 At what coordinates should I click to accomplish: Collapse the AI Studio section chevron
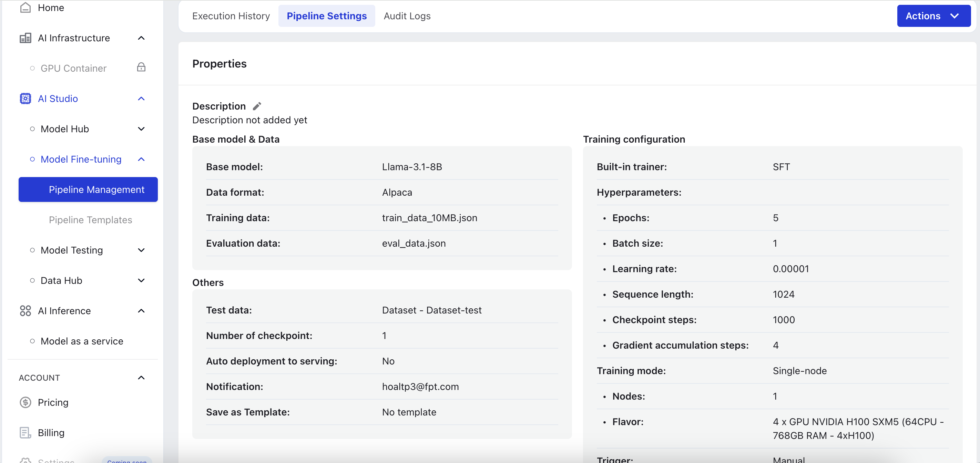pyautogui.click(x=141, y=99)
